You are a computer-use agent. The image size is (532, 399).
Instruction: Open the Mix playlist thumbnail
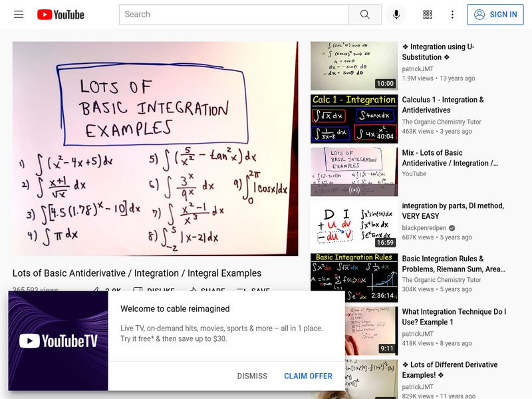click(354, 172)
